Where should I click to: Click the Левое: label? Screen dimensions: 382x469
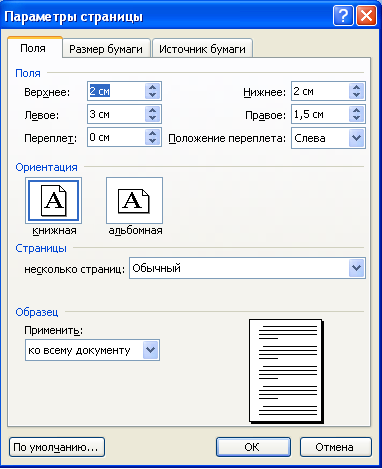(x=42, y=115)
